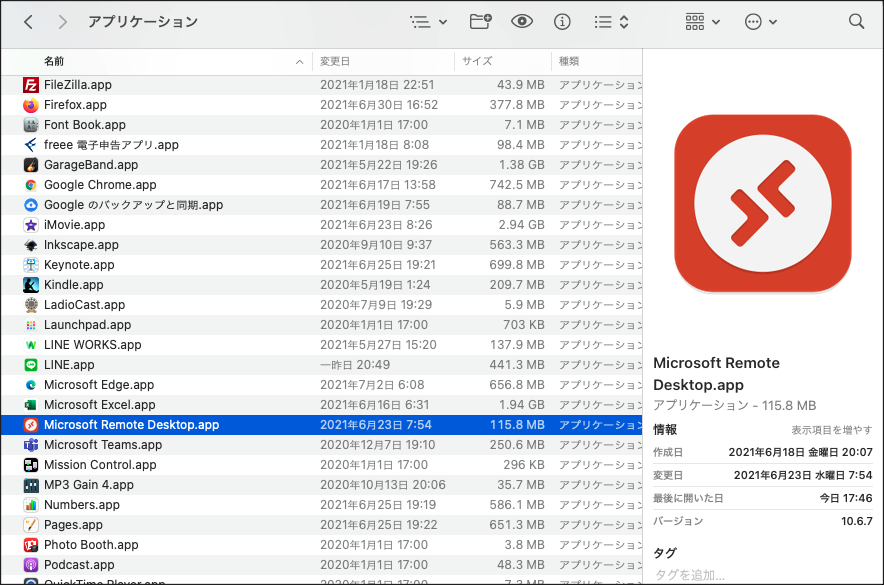Select the Inkscape.app icon
This screenshot has width=884, height=585.
click(31, 245)
